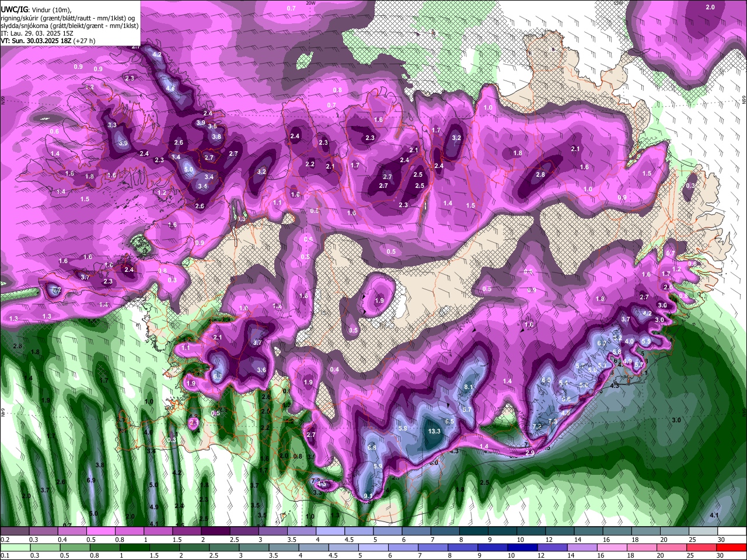Click the 8.1 value on the map
Screen dimensions: 747x560
pos(469,387)
